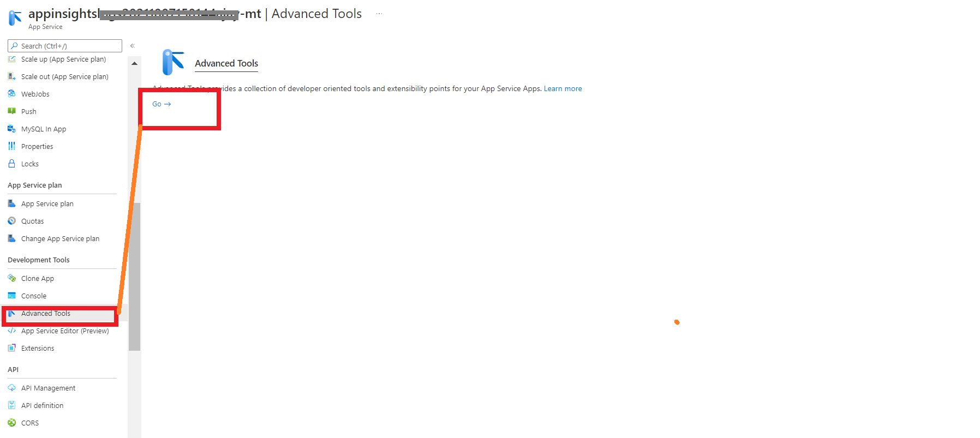The width and height of the screenshot is (980, 438).
Task: Open Scale up (App Service plan)
Action: [63, 59]
